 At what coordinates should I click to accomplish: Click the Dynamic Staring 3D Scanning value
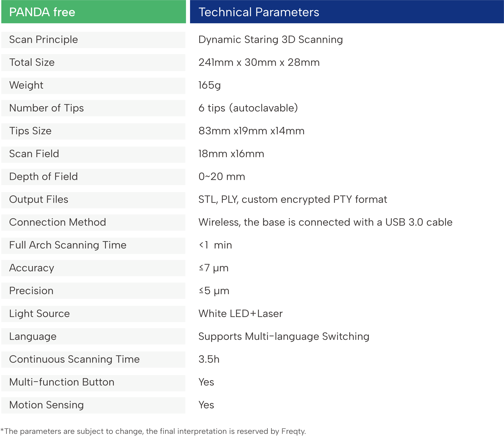[271, 40]
